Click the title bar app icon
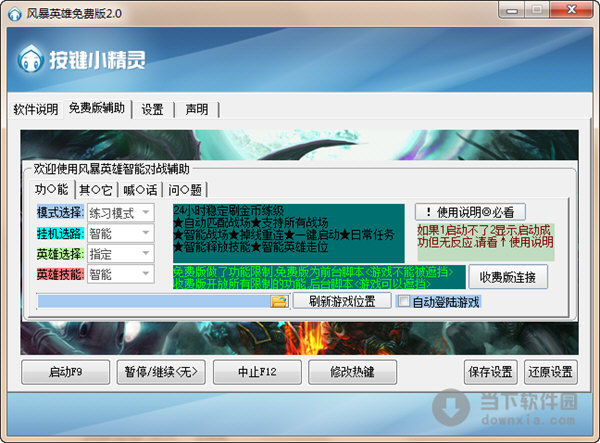600x443 pixels. [x=15, y=14]
